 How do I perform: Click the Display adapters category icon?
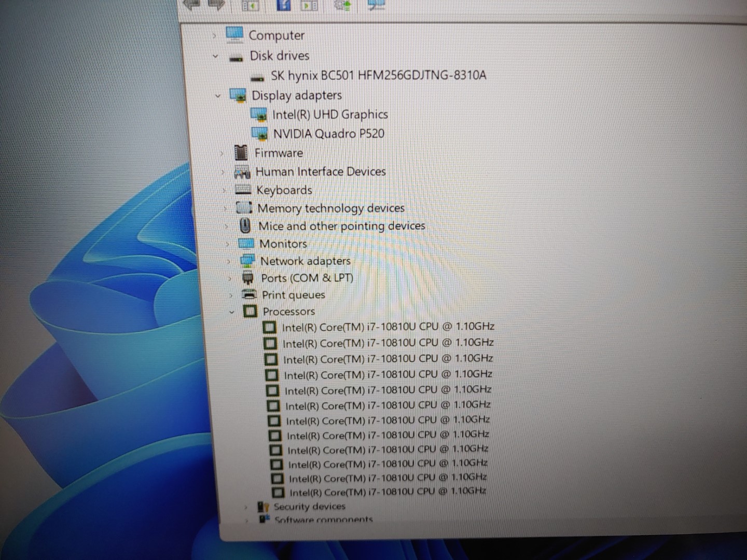coord(238,95)
